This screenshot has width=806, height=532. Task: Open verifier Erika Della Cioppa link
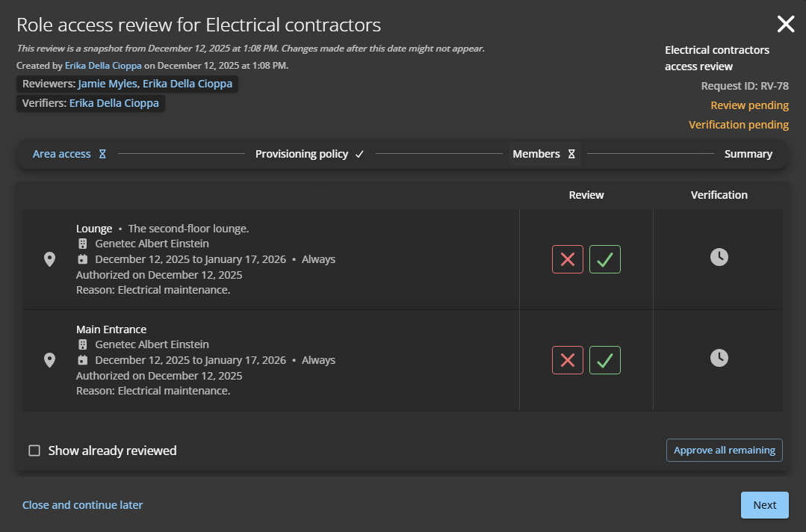coord(114,103)
